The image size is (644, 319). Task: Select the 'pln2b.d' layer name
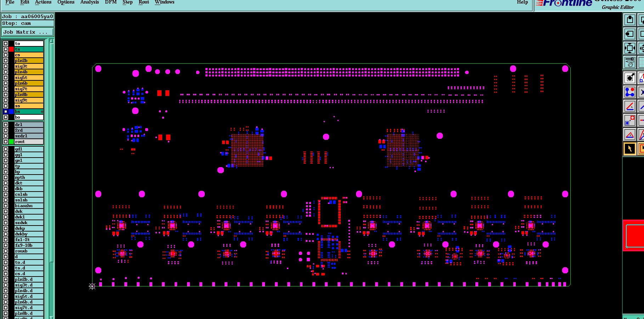tap(29, 279)
